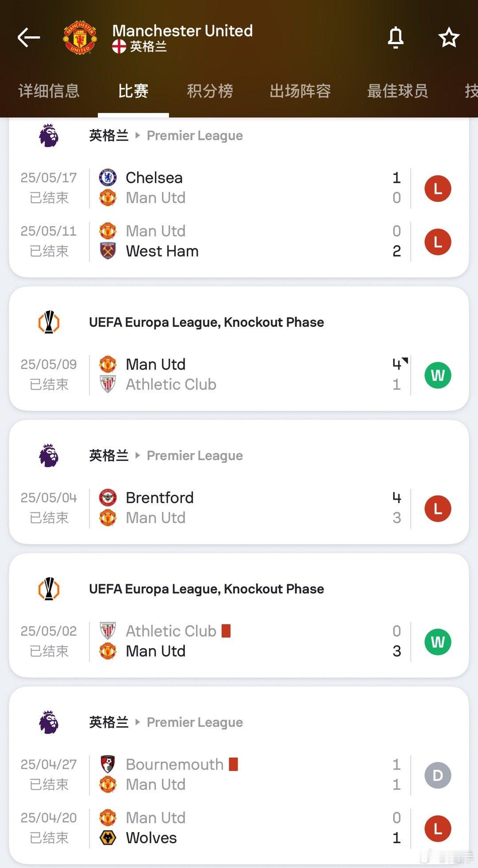Tap the grey D badge for Bournemouth match

pos(438,775)
